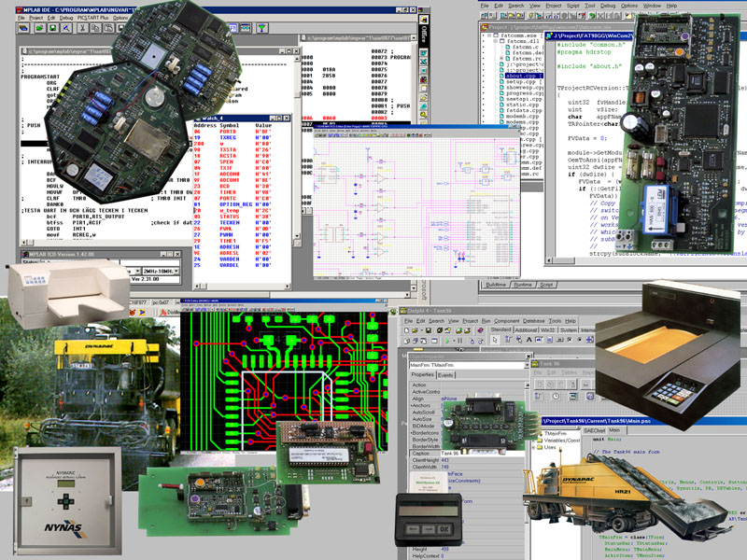
Task: Click the green funnel icon in MPLAB toolbar
Action: click(261, 28)
